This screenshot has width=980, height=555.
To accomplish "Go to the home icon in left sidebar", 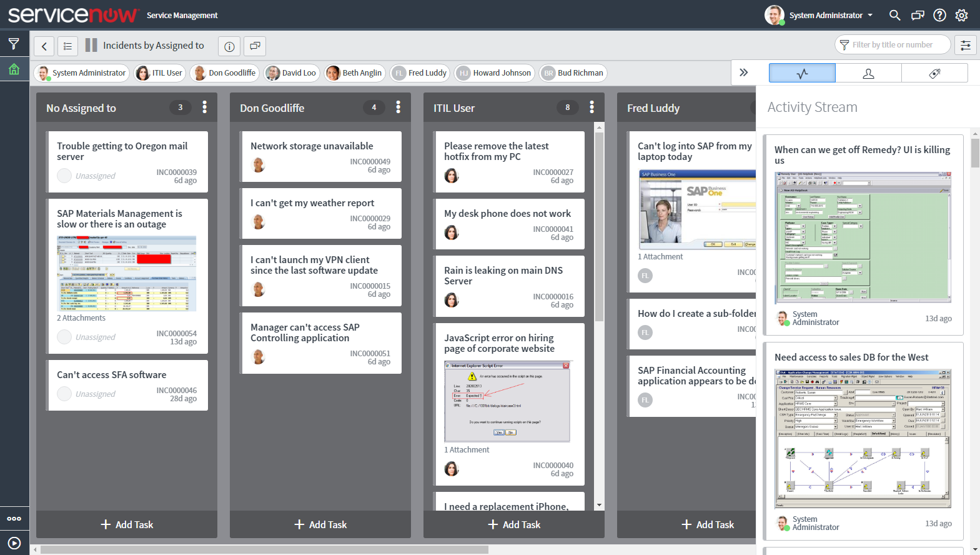I will point(14,69).
